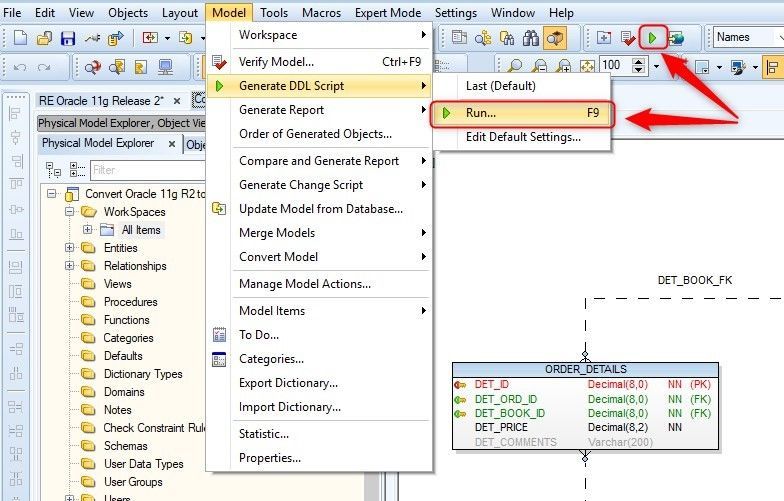Click the zoom value 100 field
784x501 pixels.
pos(615,66)
